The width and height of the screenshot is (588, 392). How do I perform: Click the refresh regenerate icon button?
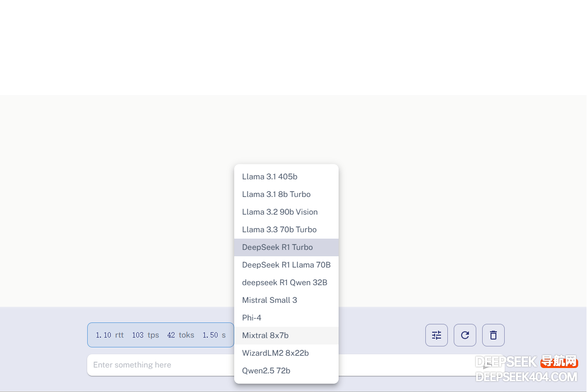465,335
